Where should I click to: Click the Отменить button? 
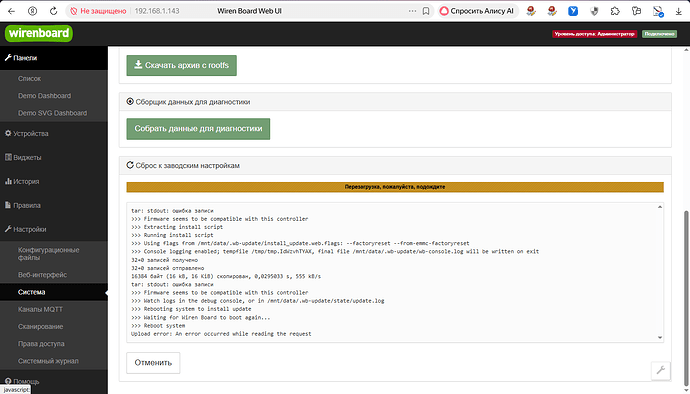point(153,363)
